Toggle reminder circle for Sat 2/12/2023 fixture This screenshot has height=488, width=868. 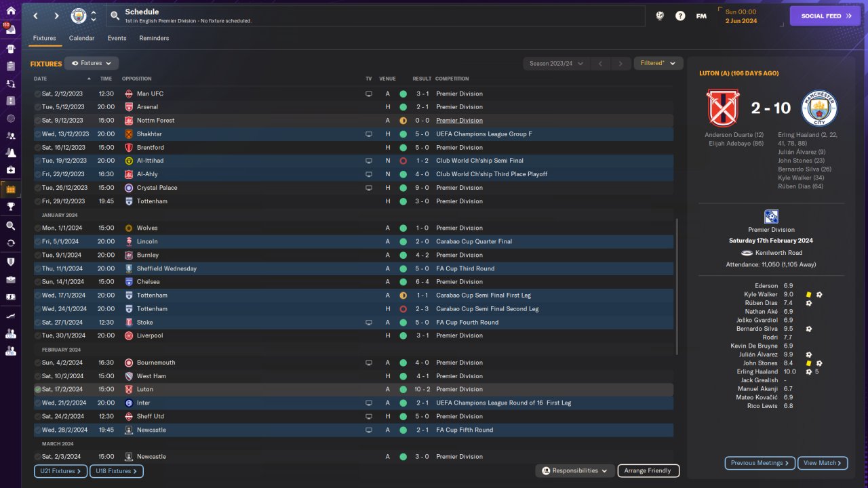[x=38, y=94]
